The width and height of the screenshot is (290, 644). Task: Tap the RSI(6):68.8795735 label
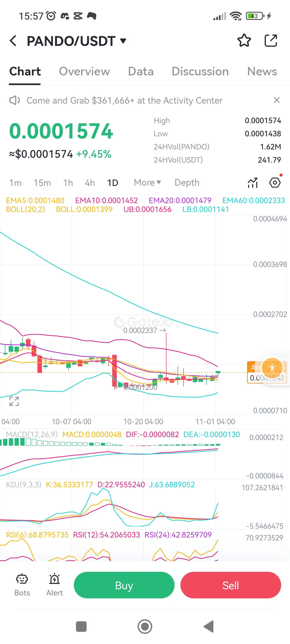(x=37, y=535)
